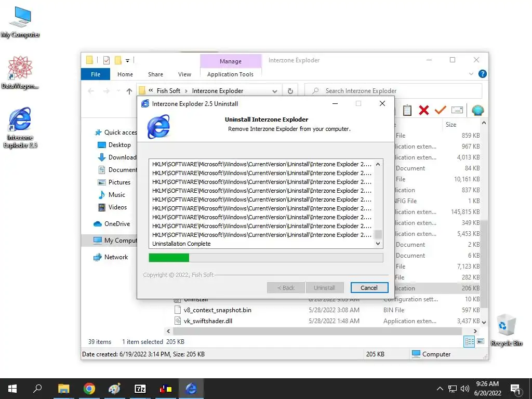Open the View ribbon tab
The image size is (532, 399).
click(x=184, y=74)
